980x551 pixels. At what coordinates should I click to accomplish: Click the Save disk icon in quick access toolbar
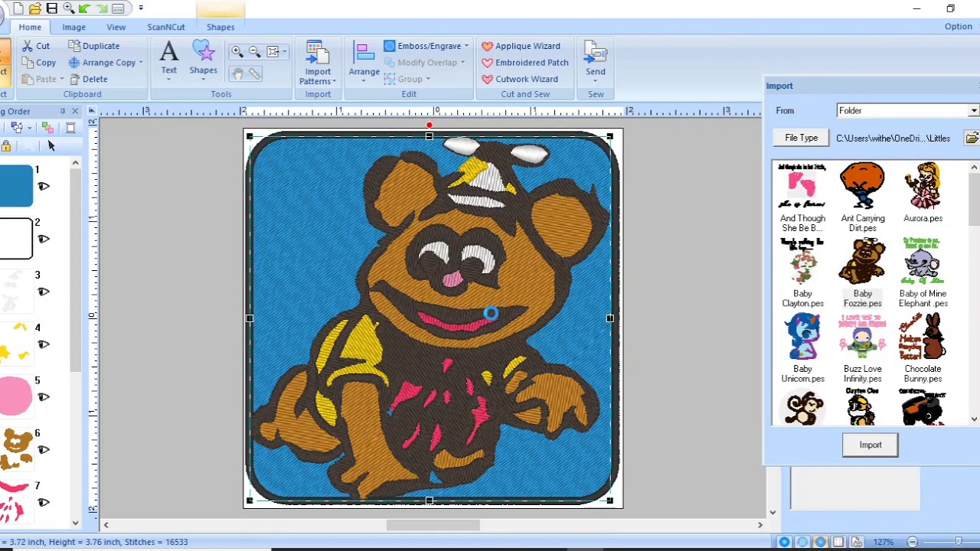pos(52,8)
